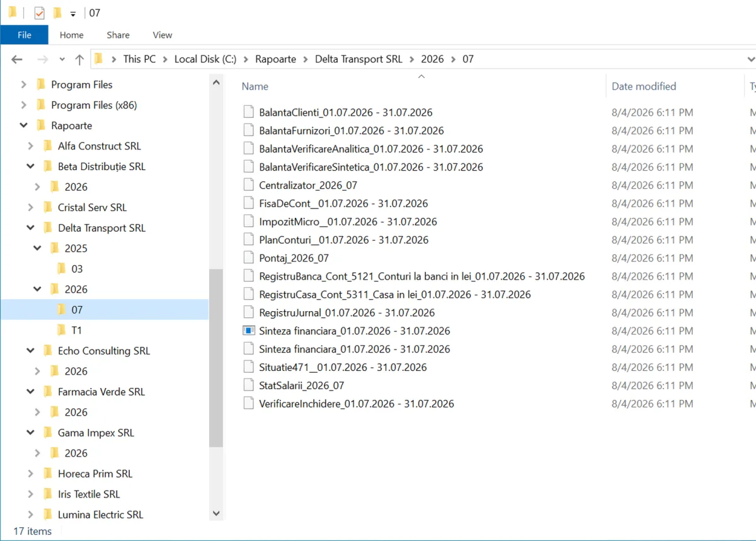756x541 pixels.
Task: Expand 2026 under Gama Impex SRL
Action: (38, 453)
